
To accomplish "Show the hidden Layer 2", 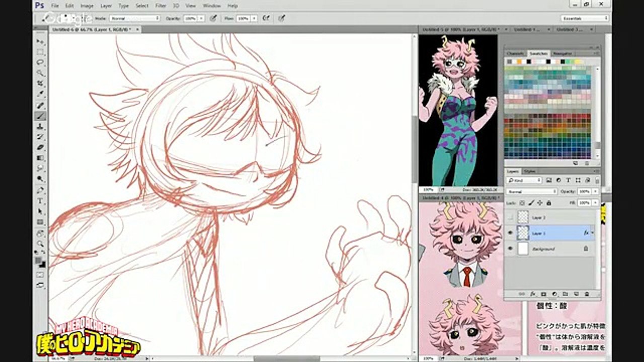I will tap(511, 217).
